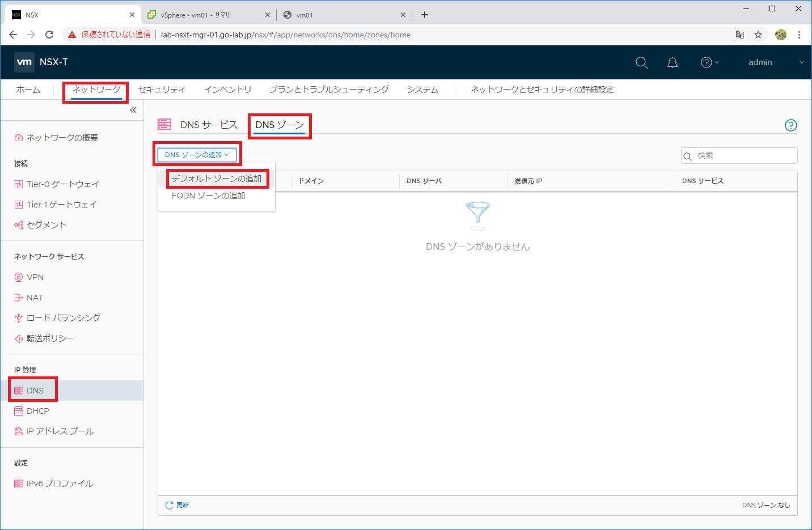Click the インベントリ top navigation tab
The height and width of the screenshot is (530, 812).
pyautogui.click(x=227, y=90)
